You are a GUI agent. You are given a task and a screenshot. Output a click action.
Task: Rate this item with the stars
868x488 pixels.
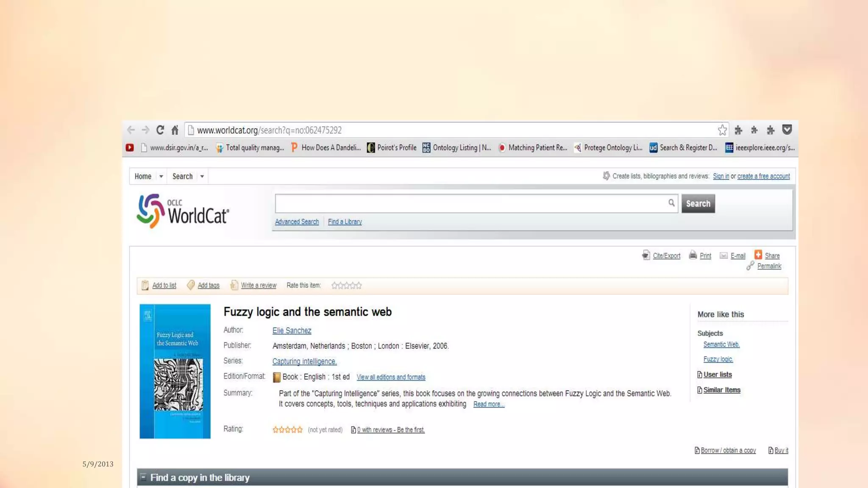tap(347, 286)
